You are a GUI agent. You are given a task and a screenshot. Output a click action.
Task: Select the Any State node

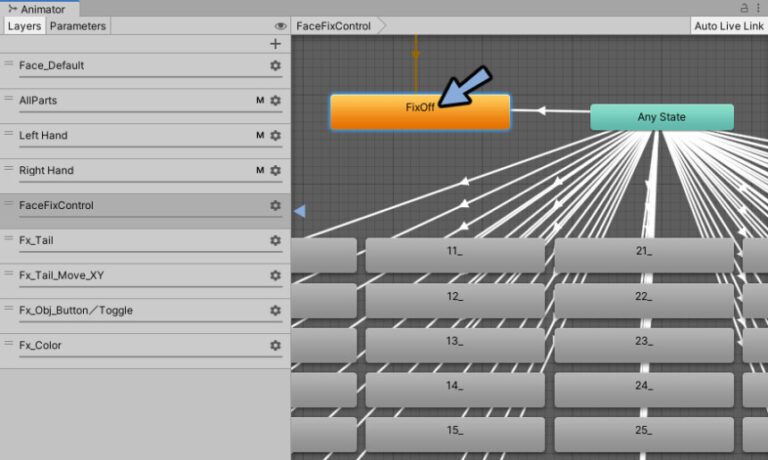pos(661,117)
